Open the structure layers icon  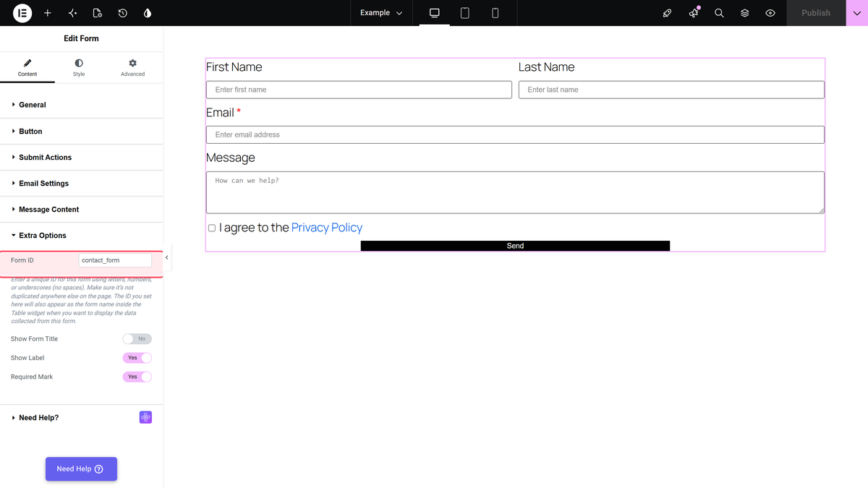point(745,13)
